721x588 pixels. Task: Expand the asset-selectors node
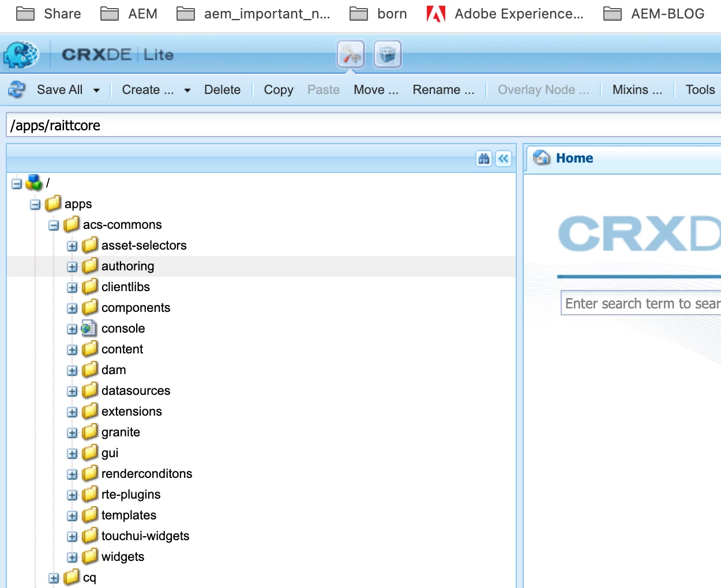72,246
